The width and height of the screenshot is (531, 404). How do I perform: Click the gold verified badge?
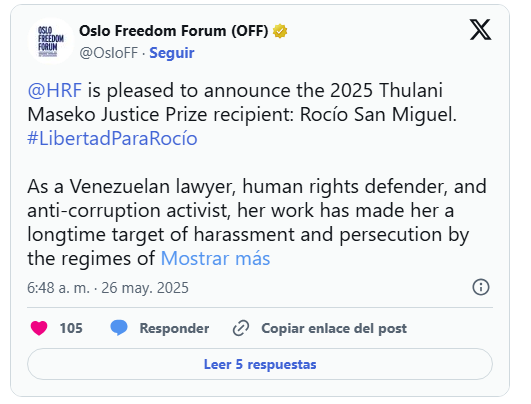280,31
